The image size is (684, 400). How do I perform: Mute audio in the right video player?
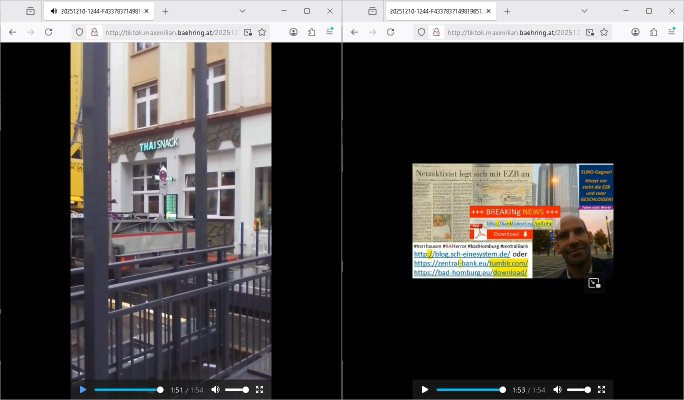click(x=558, y=389)
